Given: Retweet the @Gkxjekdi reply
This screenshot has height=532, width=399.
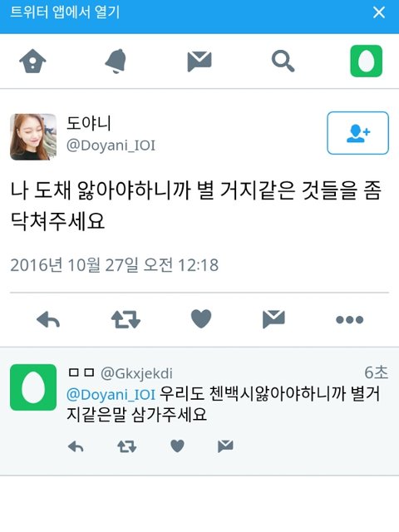Looking at the screenshot, I should coord(127,446).
